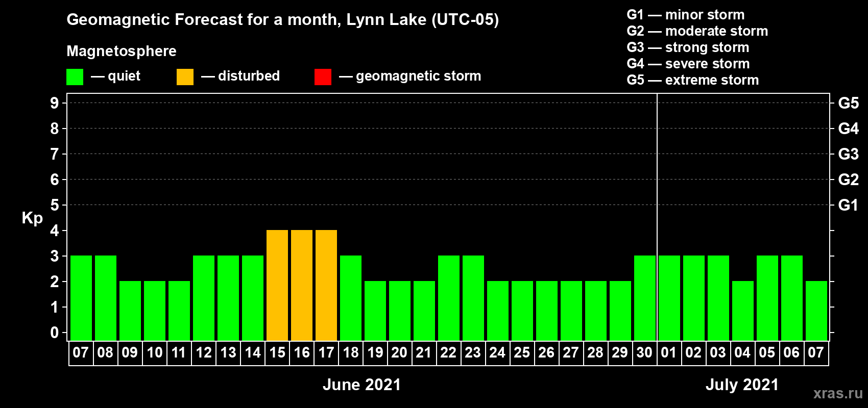Click the 'G2 — moderate storm' legend line
868x408 pixels.
[x=697, y=31]
